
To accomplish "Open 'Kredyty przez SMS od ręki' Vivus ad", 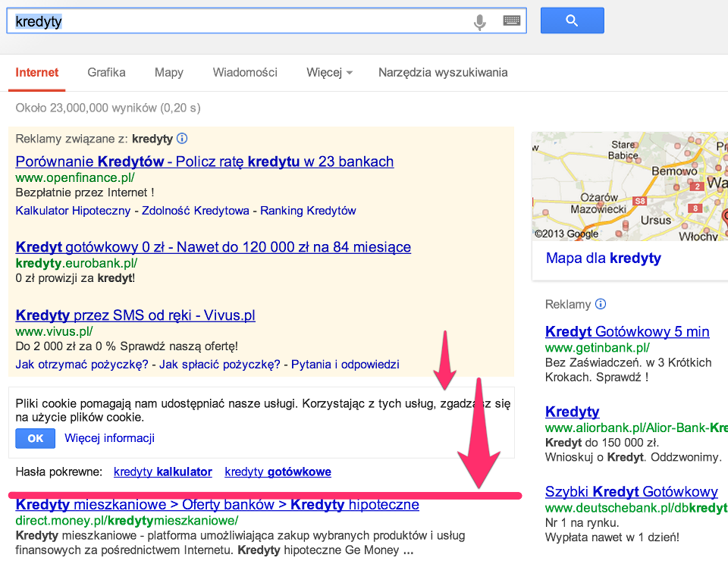I will click(135, 315).
